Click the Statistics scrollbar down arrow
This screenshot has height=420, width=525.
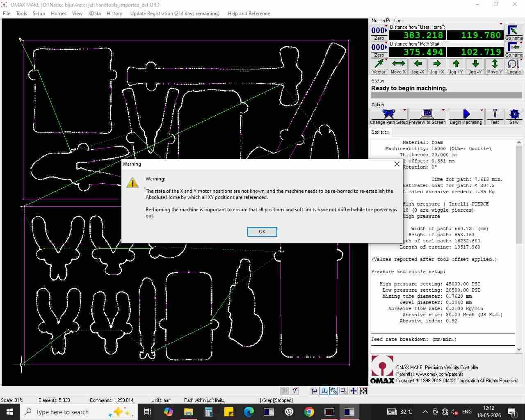pos(519,349)
